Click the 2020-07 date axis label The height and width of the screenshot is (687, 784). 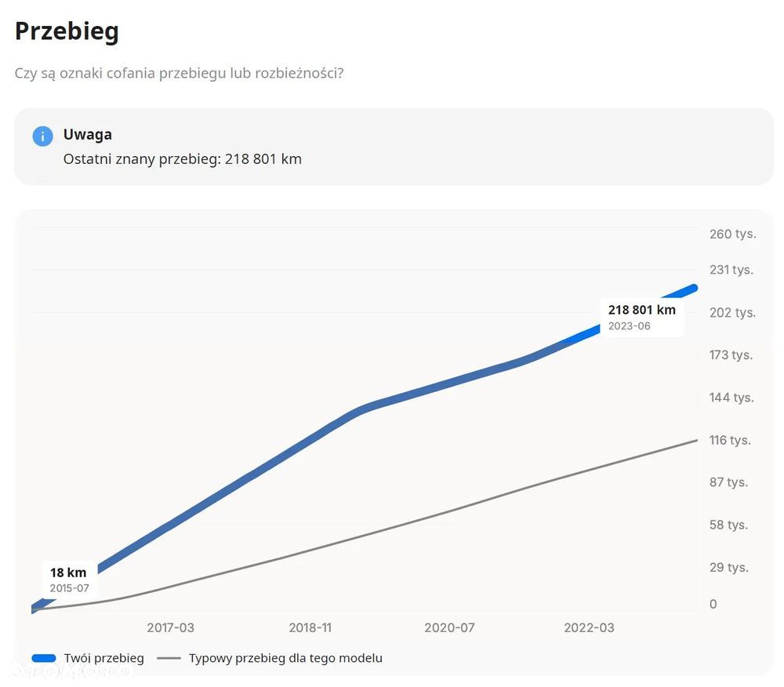tap(449, 627)
